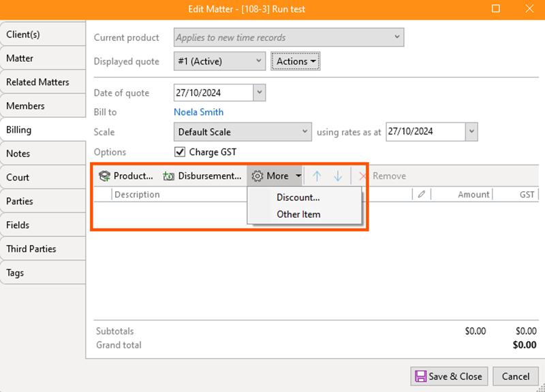Click the More gear icon
This screenshot has width=545, height=392.
pos(257,176)
